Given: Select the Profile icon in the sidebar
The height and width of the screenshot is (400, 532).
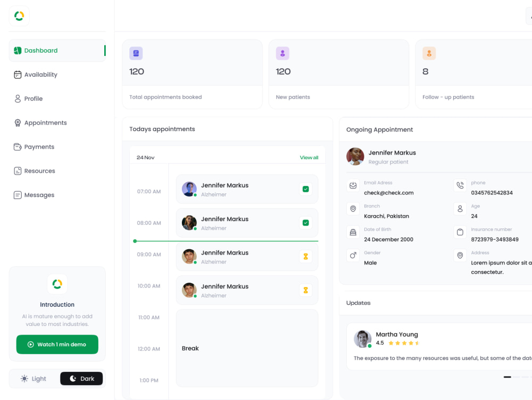Looking at the screenshot, I should 18,99.
